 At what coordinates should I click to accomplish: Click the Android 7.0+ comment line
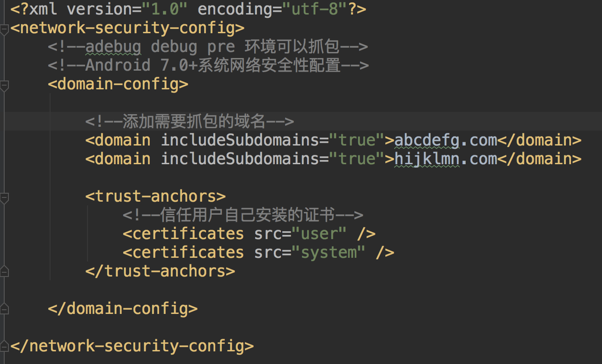pyautogui.click(x=208, y=66)
